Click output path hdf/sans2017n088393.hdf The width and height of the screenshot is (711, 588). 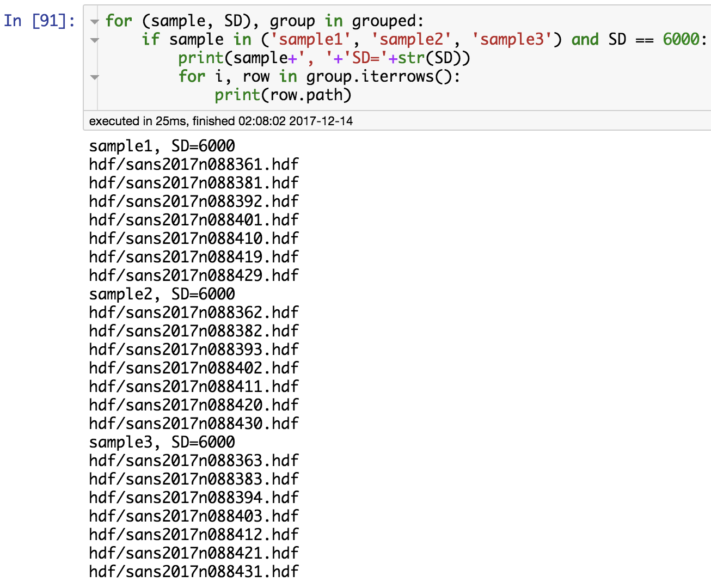pos(193,349)
